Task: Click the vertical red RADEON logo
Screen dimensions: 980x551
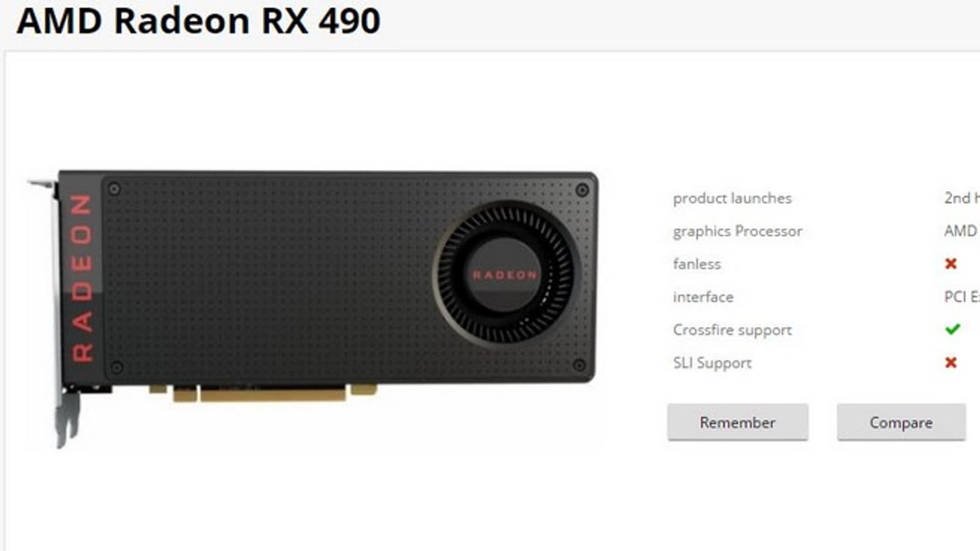Action: point(82,277)
